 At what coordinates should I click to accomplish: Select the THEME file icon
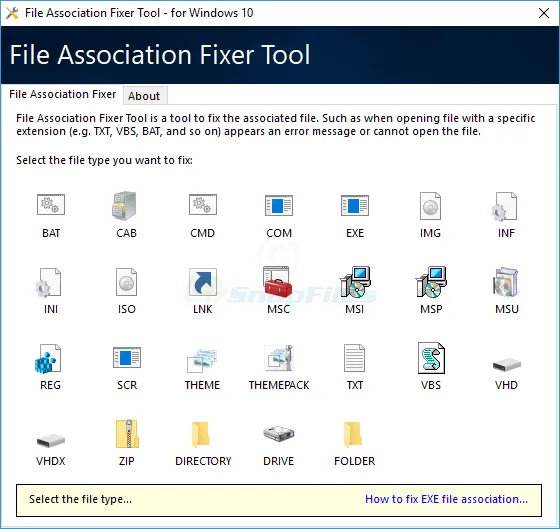[202, 360]
